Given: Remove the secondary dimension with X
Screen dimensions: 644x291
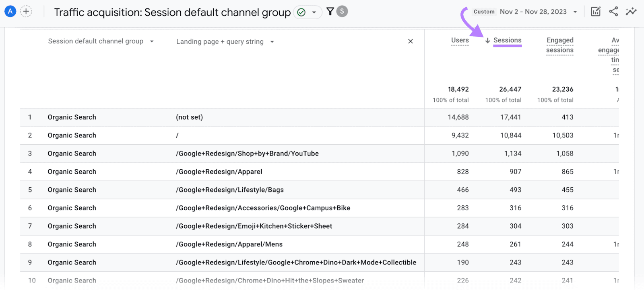Looking at the screenshot, I should pos(410,41).
